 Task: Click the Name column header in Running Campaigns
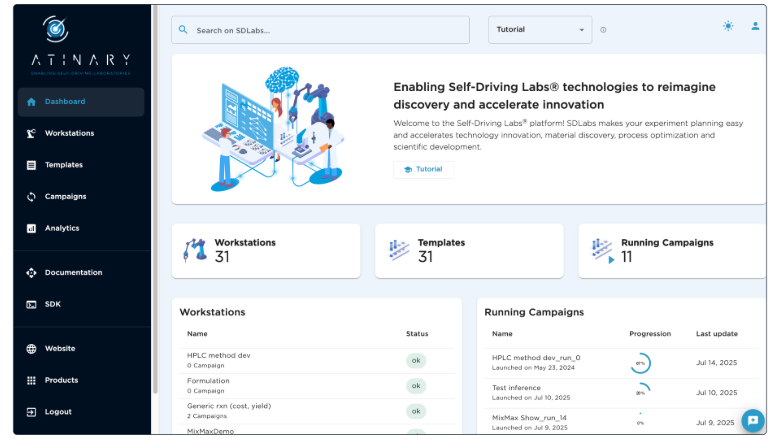coord(502,334)
